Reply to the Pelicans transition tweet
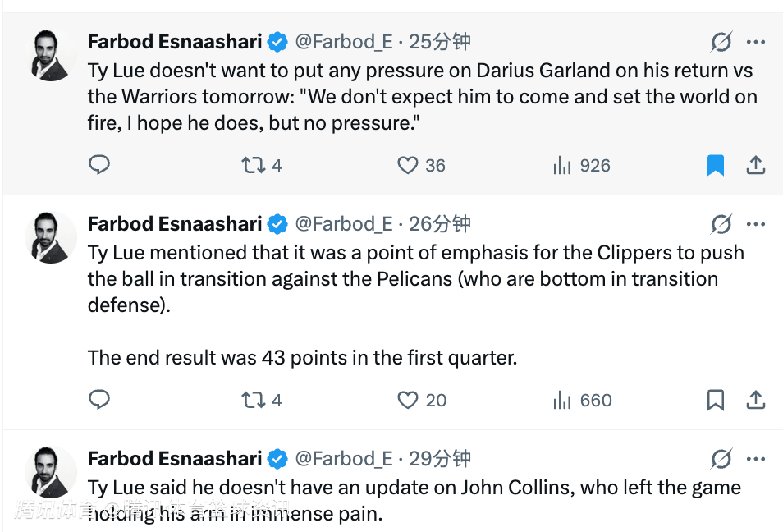Screen dimensions: 783x532 click(x=99, y=400)
